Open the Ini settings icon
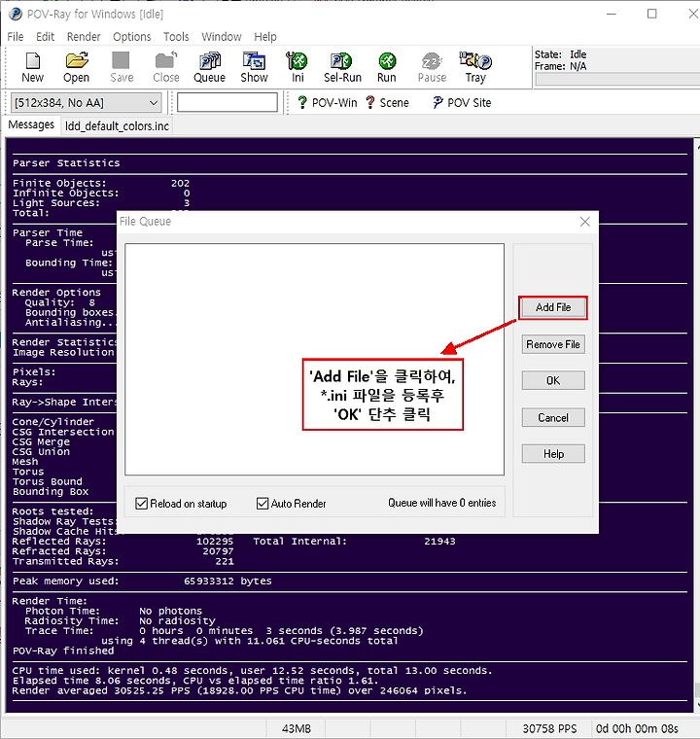The width and height of the screenshot is (700, 739). pyautogui.click(x=297, y=67)
